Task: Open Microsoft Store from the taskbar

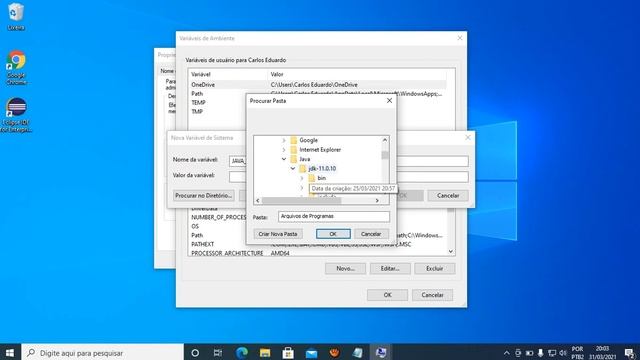Action: tap(288, 353)
